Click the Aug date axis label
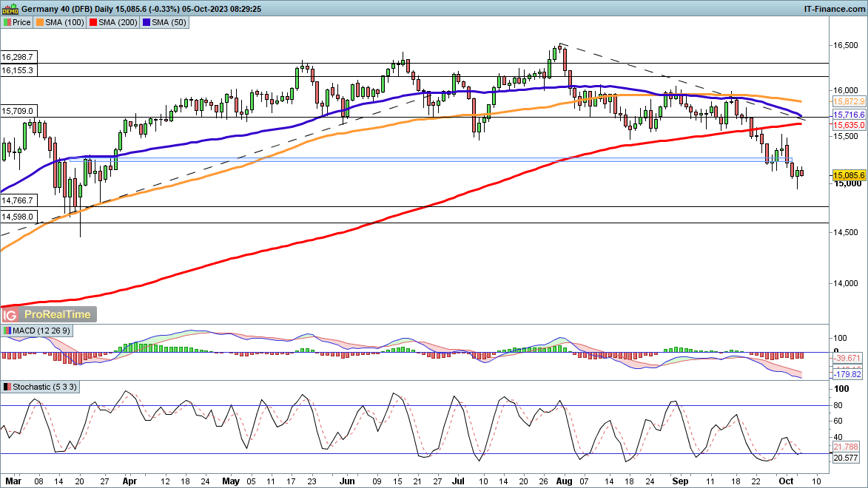 point(564,481)
